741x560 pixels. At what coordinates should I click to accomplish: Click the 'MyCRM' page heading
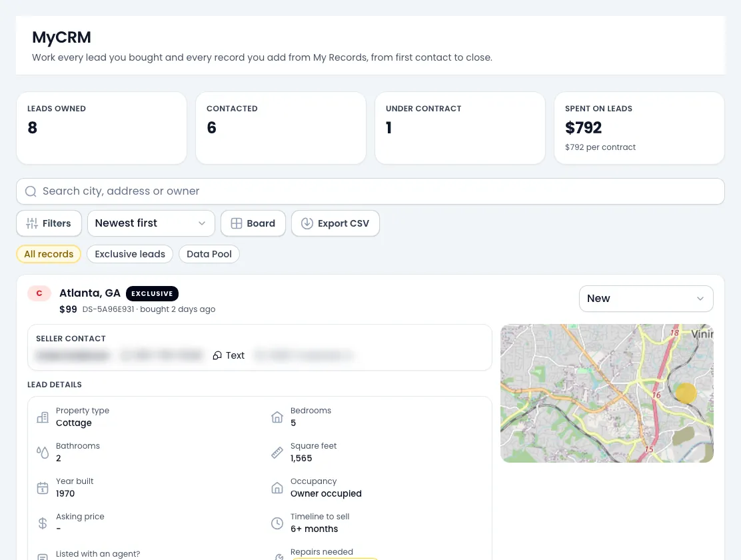[61, 37]
